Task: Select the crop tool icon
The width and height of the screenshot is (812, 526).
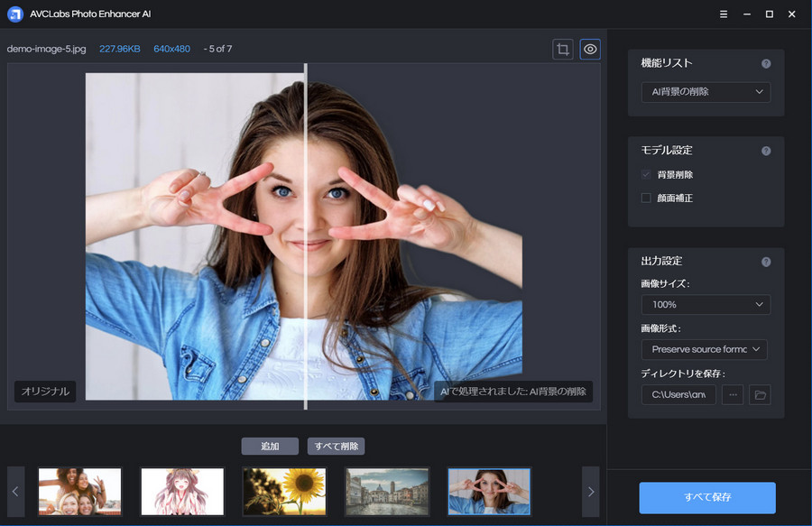Action: [x=563, y=50]
